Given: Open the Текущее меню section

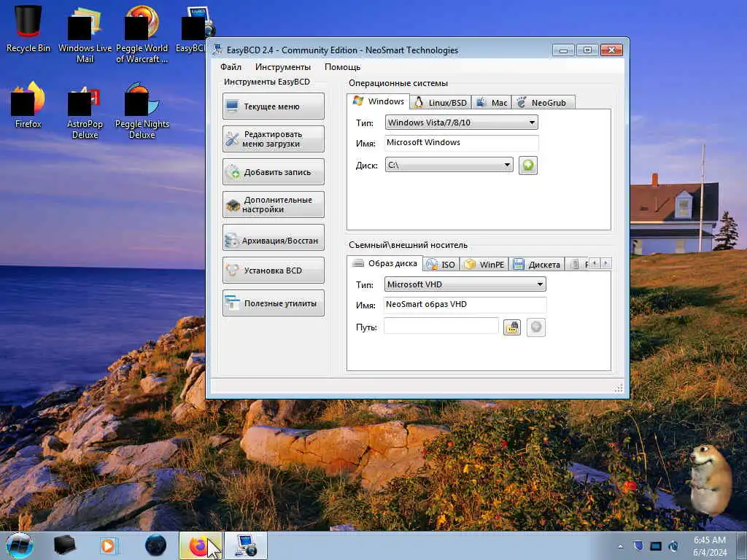Looking at the screenshot, I should [274, 106].
